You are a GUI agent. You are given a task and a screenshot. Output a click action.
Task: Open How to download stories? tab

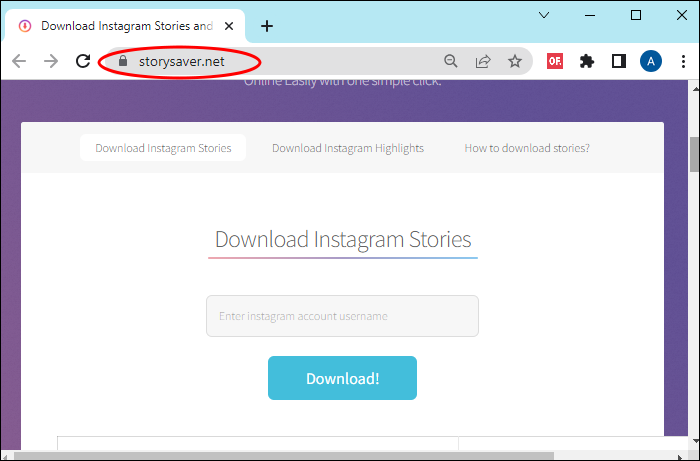pos(527,148)
